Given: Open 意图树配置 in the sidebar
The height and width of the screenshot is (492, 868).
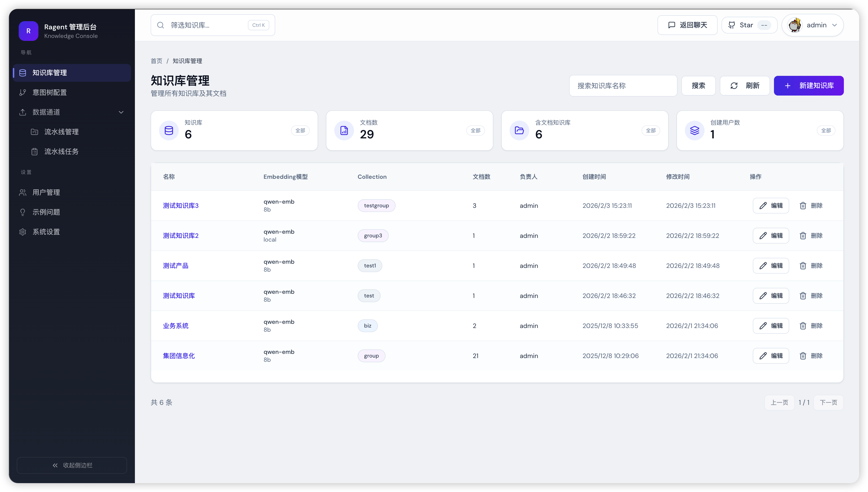Looking at the screenshot, I should pos(50,93).
